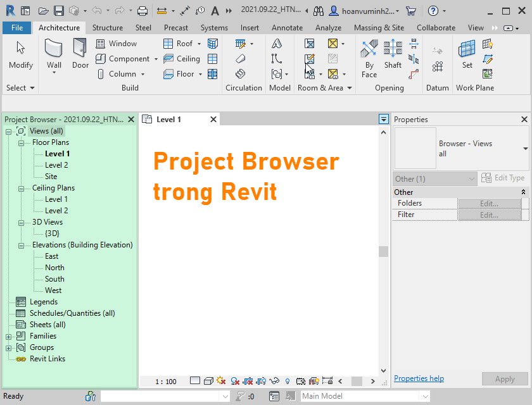This screenshot has width=532, height=405.
Task: Switch to the Annotate ribbon tab
Action: tap(287, 28)
